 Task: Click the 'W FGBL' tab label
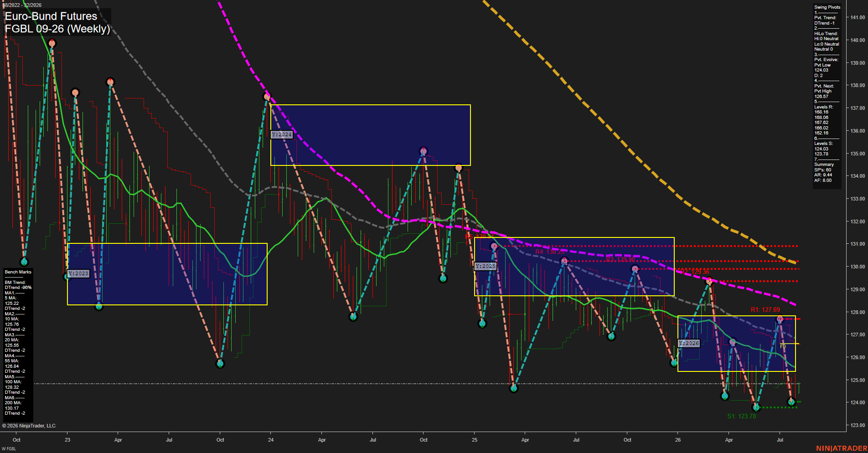click(9, 449)
